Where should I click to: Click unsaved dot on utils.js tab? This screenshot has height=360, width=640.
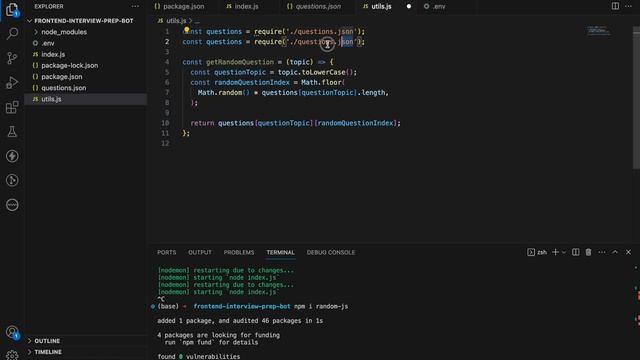coord(409,7)
